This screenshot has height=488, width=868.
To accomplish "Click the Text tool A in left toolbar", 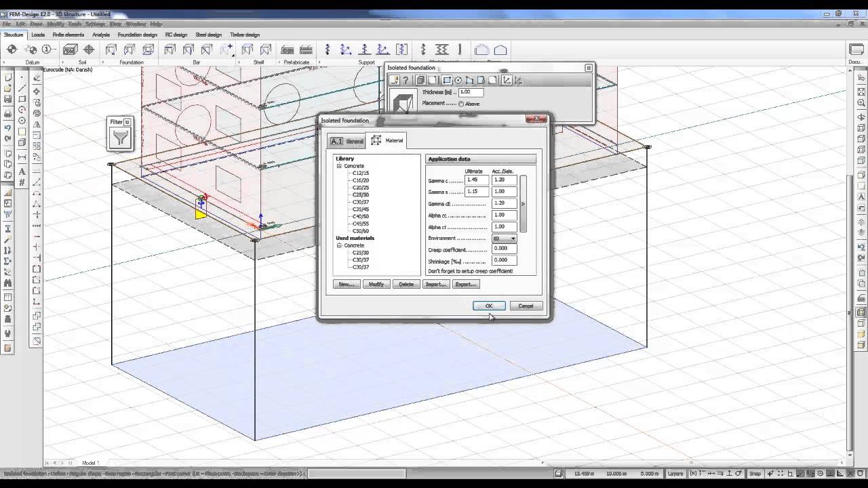I will [x=22, y=172].
